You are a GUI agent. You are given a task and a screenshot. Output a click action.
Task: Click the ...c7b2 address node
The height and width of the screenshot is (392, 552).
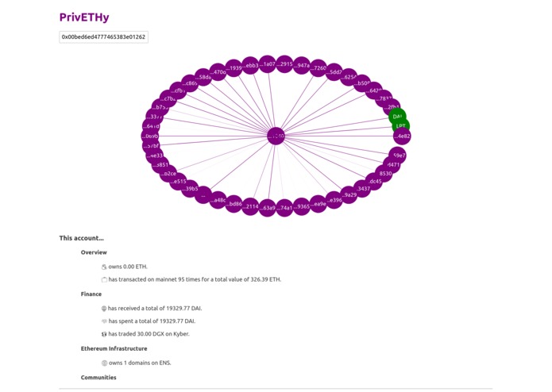pos(168,98)
